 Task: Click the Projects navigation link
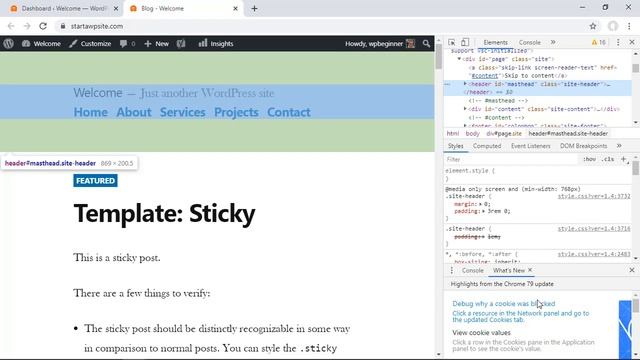236,112
